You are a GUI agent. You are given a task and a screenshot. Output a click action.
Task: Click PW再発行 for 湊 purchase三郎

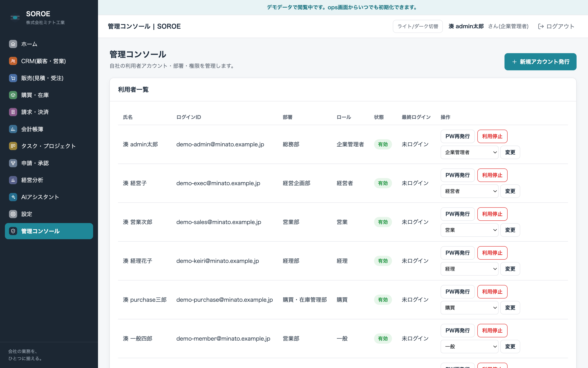click(458, 292)
